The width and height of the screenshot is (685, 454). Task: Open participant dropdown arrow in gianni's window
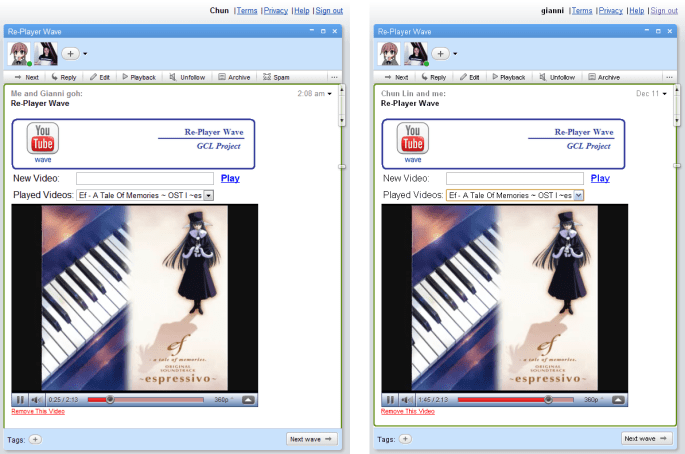point(455,54)
